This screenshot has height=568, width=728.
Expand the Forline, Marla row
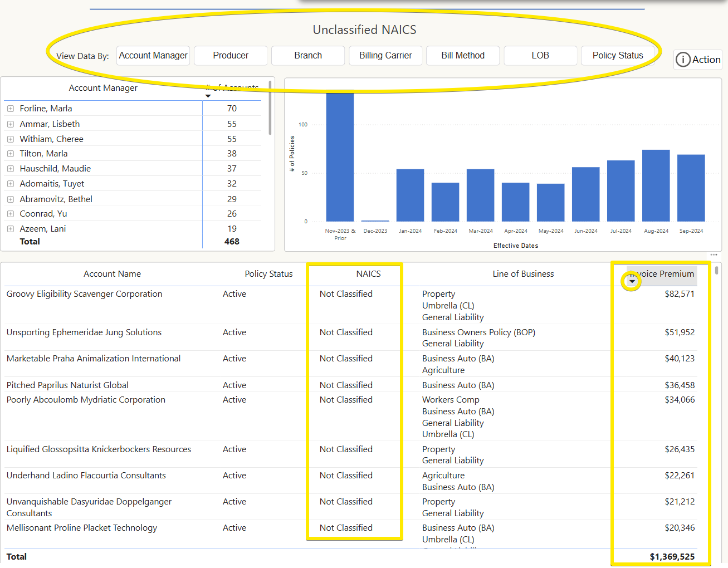point(11,109)
